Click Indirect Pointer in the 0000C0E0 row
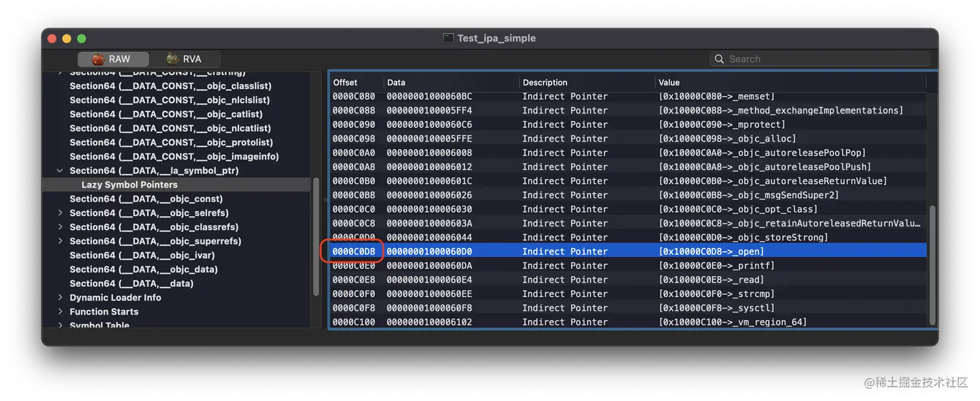The height and width of the screenshot is (401, 980). pos(565,266)
